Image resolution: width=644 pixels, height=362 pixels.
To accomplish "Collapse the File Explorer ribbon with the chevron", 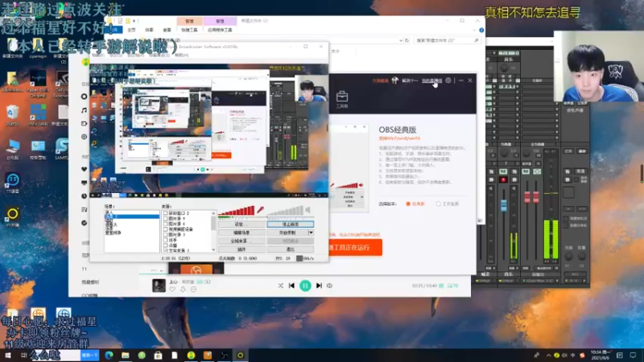I will tap(475, 30).
